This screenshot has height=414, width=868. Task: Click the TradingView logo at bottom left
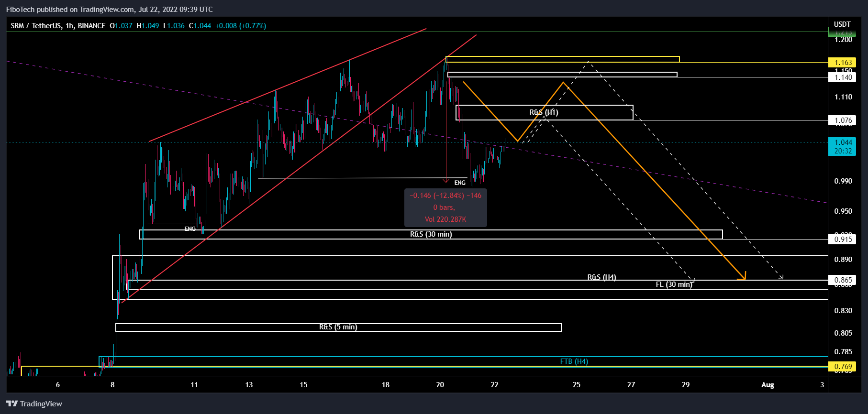point(34,403)
